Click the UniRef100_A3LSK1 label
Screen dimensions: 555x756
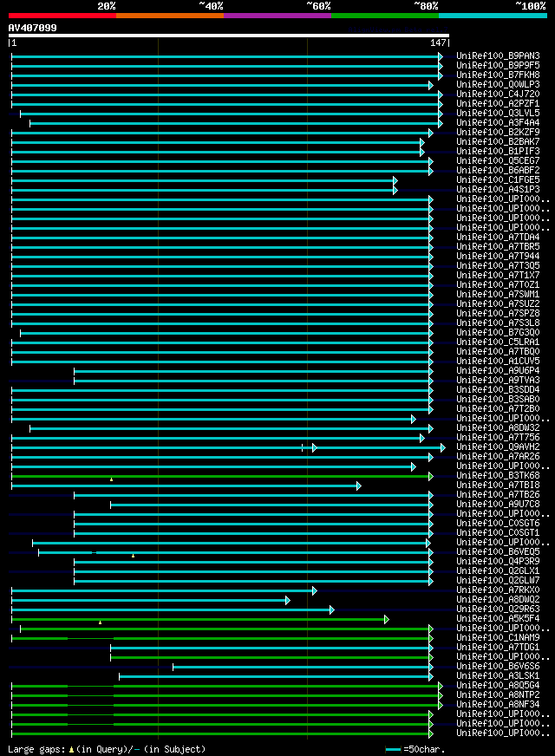(498, 676)
